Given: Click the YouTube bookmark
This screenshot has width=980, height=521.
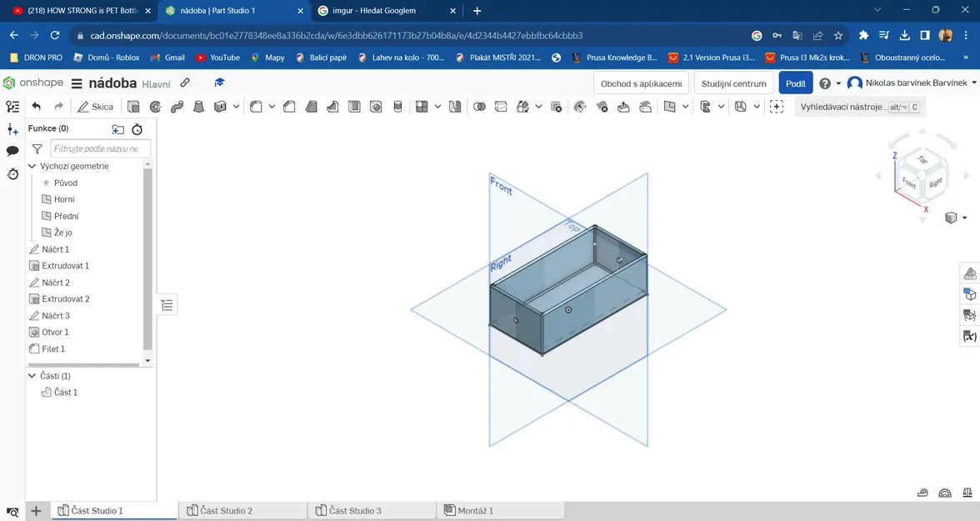Looking at the screenshot, I should (x=217, y=58).
